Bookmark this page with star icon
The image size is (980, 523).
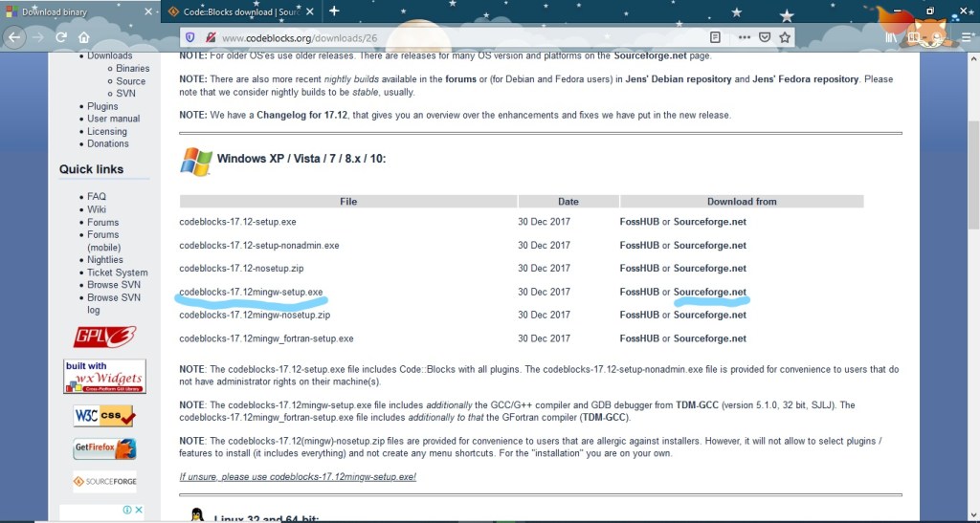[785, 37]
